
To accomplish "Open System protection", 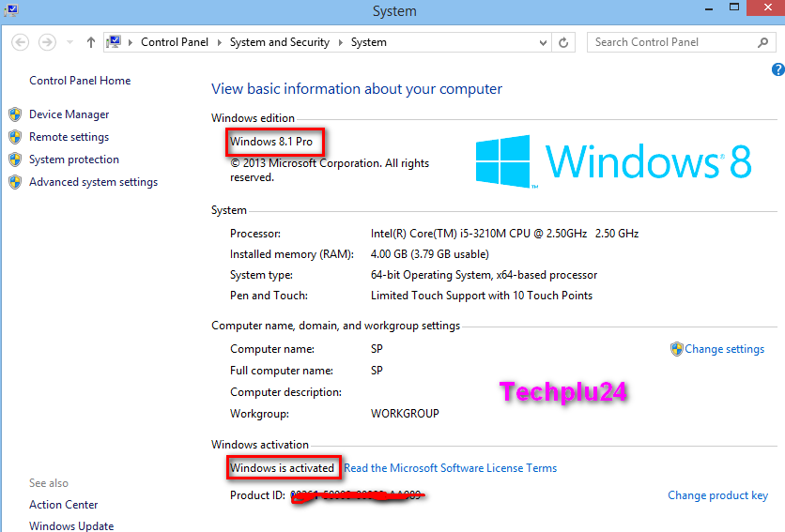I will 74,160.
